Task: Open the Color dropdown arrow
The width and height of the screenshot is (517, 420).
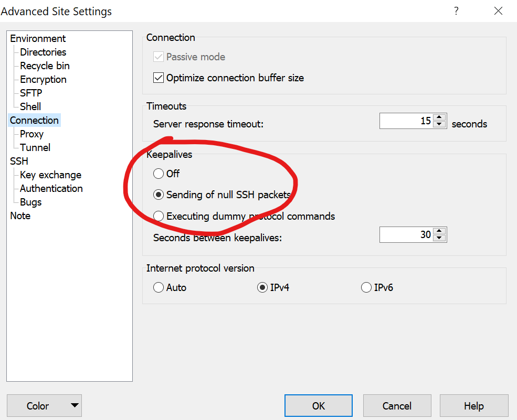Action: [x=75, y=405]
